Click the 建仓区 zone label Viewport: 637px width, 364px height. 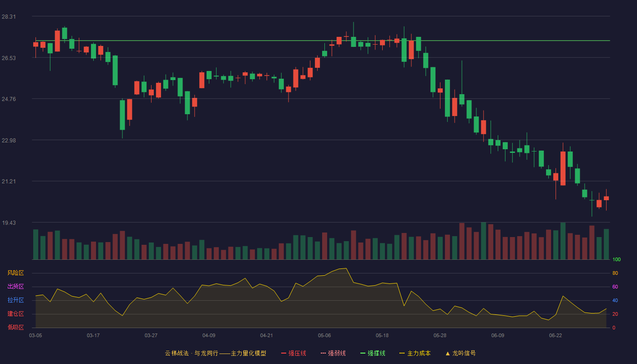tap(15, 314)
